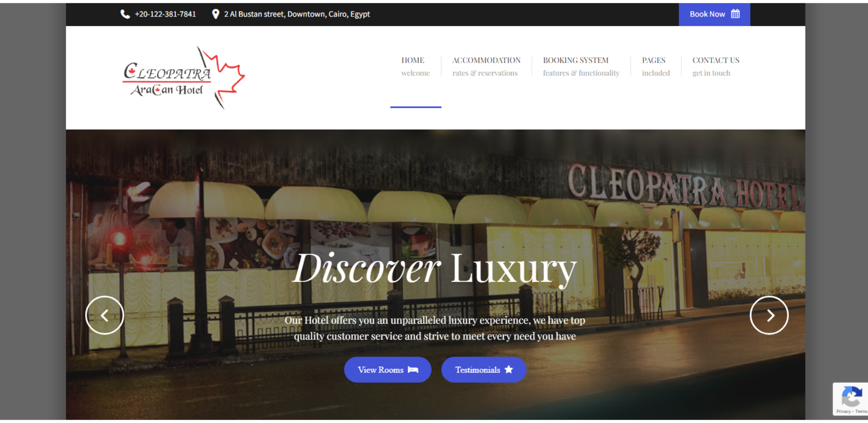Viewport: 868px width, 423px height.
Task: Click the calendar icon beside Book Now
Action: [x=735, y=14]
